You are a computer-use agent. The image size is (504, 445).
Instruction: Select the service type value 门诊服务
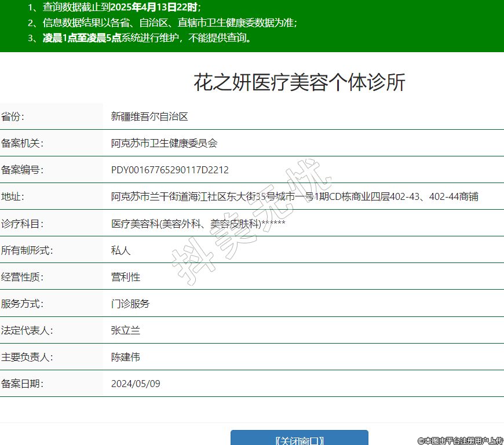point(130,304)
